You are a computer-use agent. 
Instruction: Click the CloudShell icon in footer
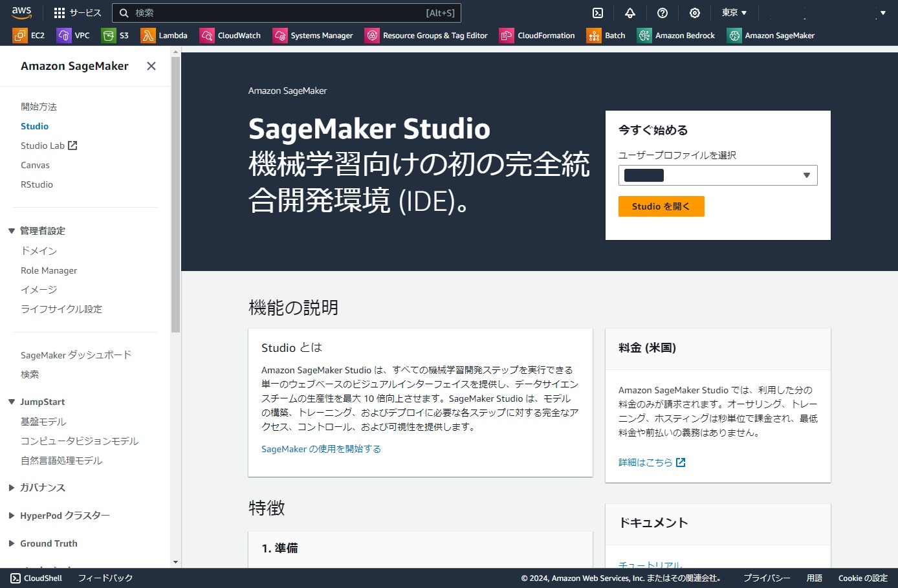tap(16, 578)
